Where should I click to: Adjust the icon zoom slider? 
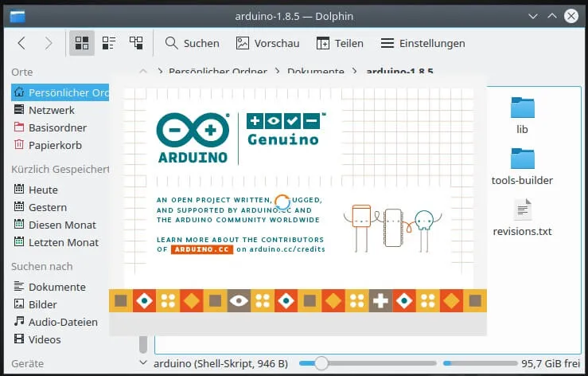(321, 363)
